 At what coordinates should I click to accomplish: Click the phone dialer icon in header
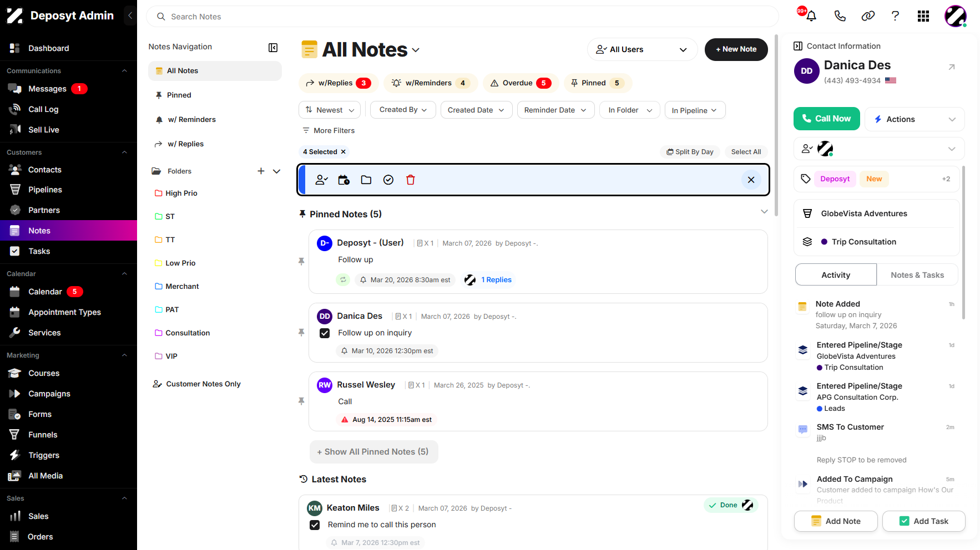[x=840, y=16]
